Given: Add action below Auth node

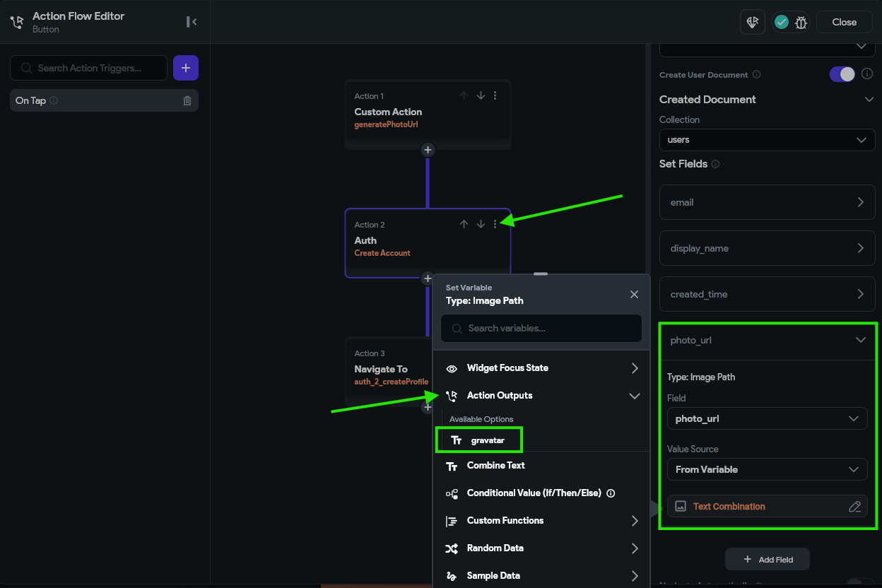Looking at the screenshot, I should pos(428,278).
